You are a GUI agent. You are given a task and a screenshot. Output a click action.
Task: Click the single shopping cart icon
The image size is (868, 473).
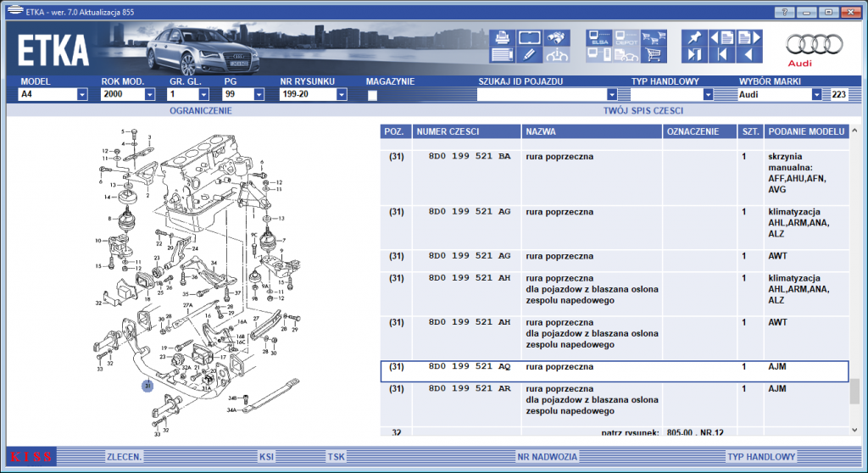[x=654, y=54]
